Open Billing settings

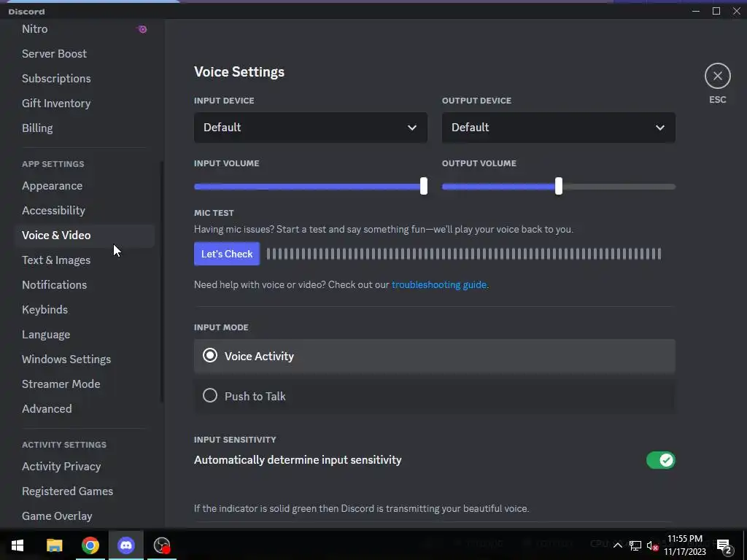pyautogui.click(x=37, y=128)
